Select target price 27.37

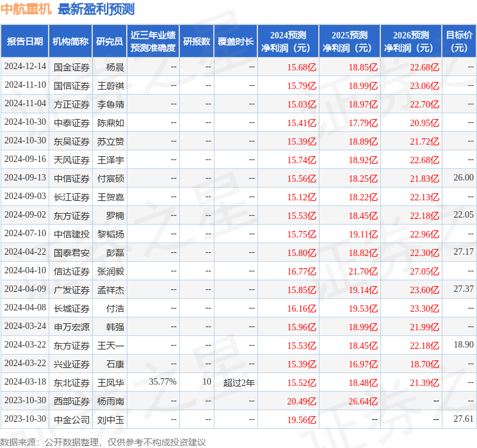click(x=464, y=289)
